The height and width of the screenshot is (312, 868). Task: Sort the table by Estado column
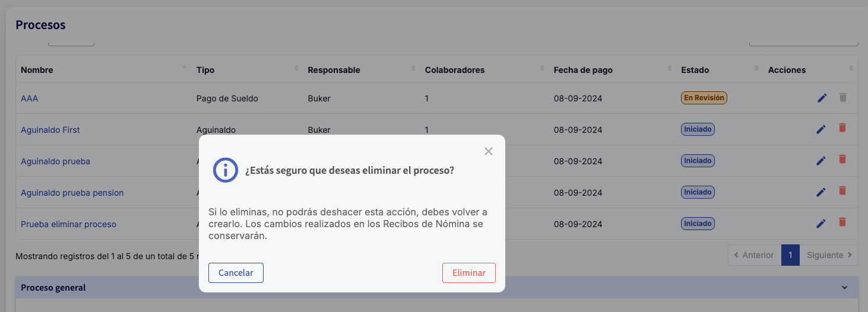(695, 70)
